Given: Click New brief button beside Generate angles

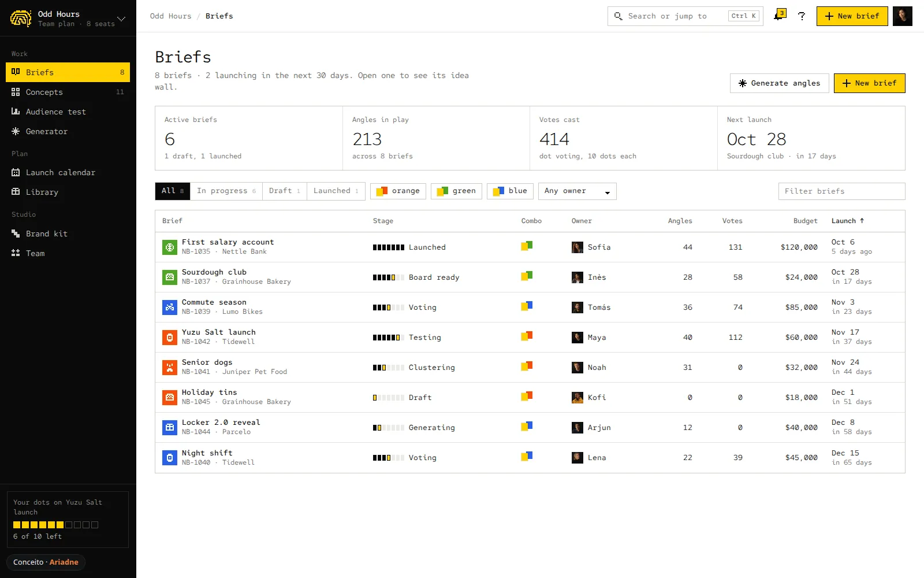Looking at the screenshot, I should click(x=869, y=83).
